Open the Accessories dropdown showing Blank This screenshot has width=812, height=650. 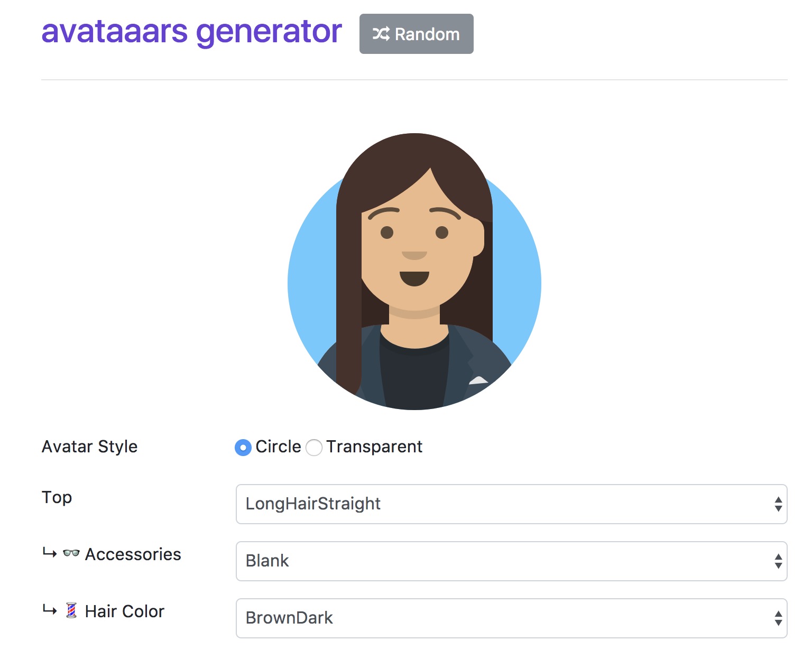tap(511, 561)
